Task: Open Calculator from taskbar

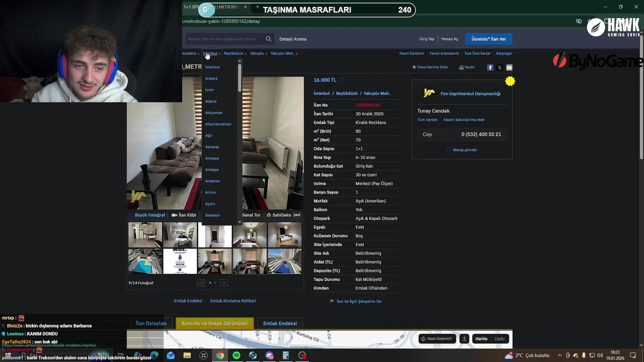Action: (285, 355)
